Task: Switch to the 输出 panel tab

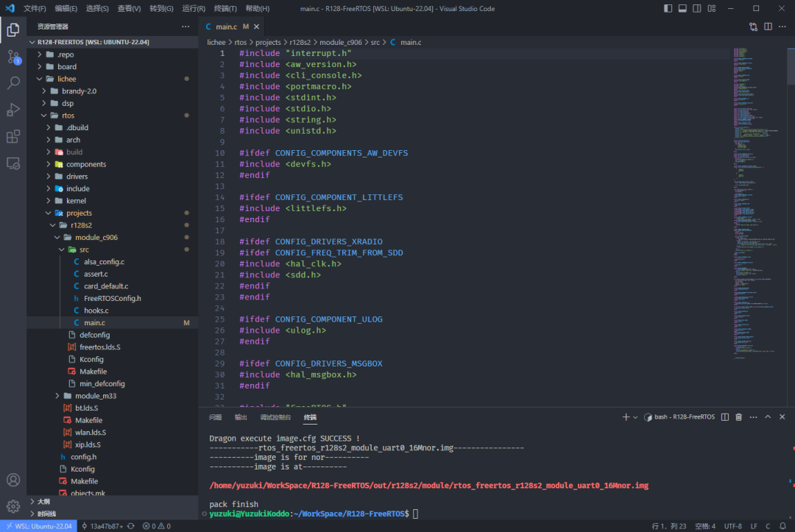Action: pyautogui.click(x=240, y=416)
